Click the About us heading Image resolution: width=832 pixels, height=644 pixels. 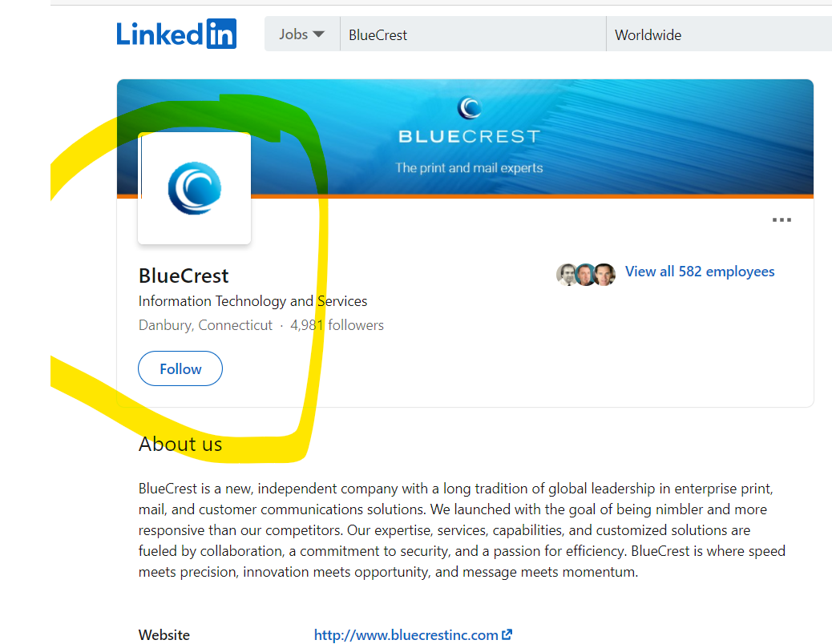coord(180,444)
